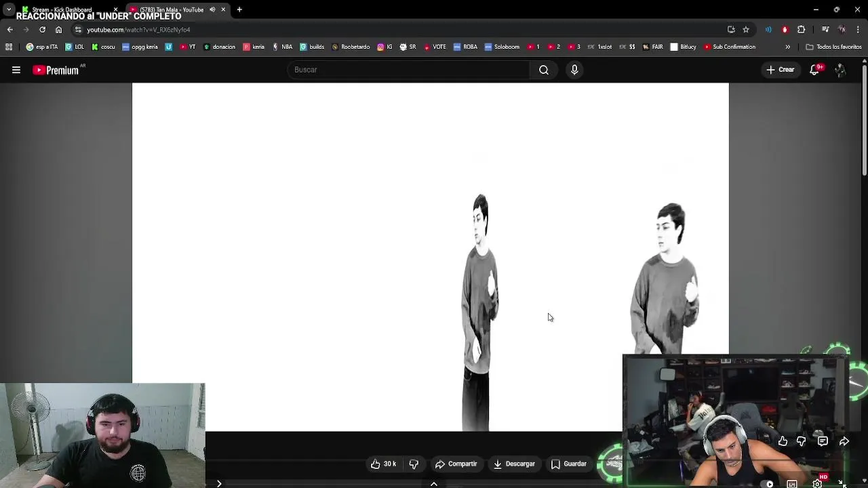Install app icon in address bar

(731, 30)
